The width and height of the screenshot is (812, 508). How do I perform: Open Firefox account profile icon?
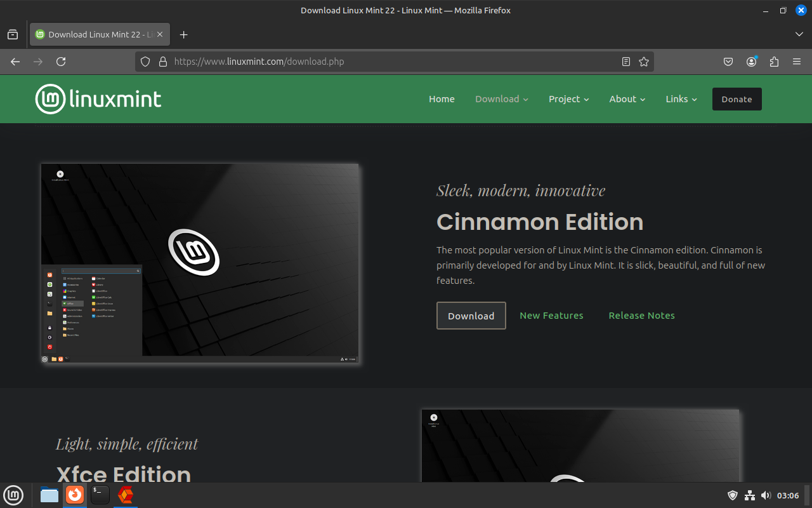tap(752, 62)
